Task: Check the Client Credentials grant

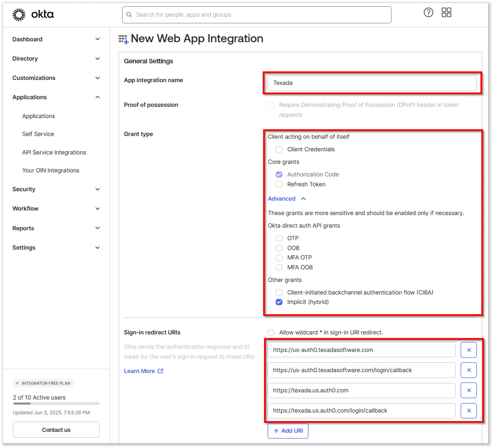Action: (x=279, y=149)
